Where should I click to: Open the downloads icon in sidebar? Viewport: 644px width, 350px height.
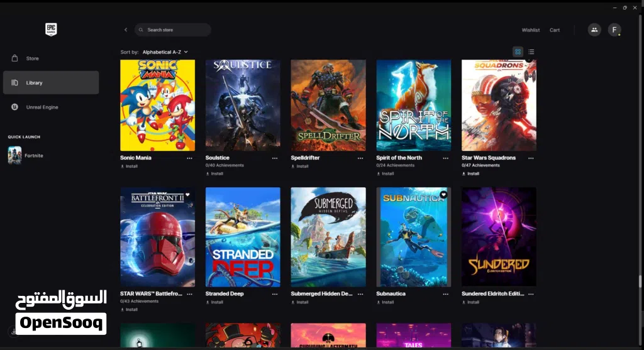pos(14,330)
